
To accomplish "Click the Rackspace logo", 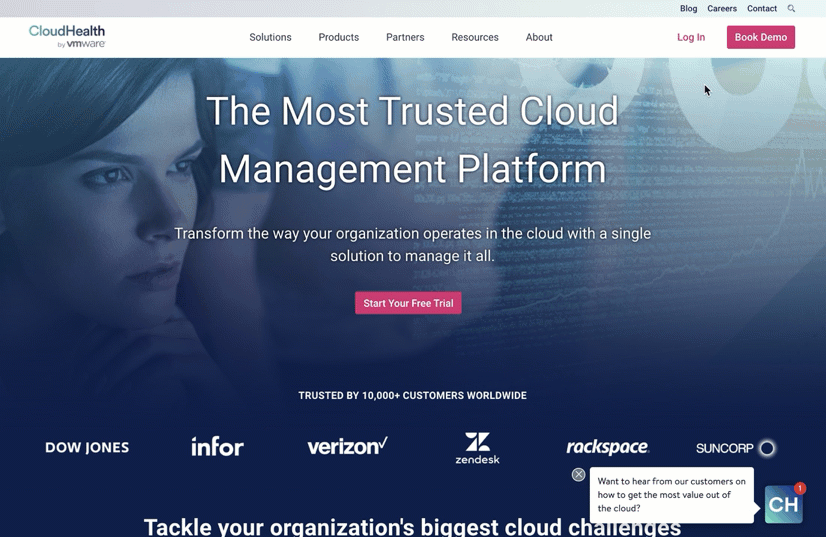I will coord(607,447).
